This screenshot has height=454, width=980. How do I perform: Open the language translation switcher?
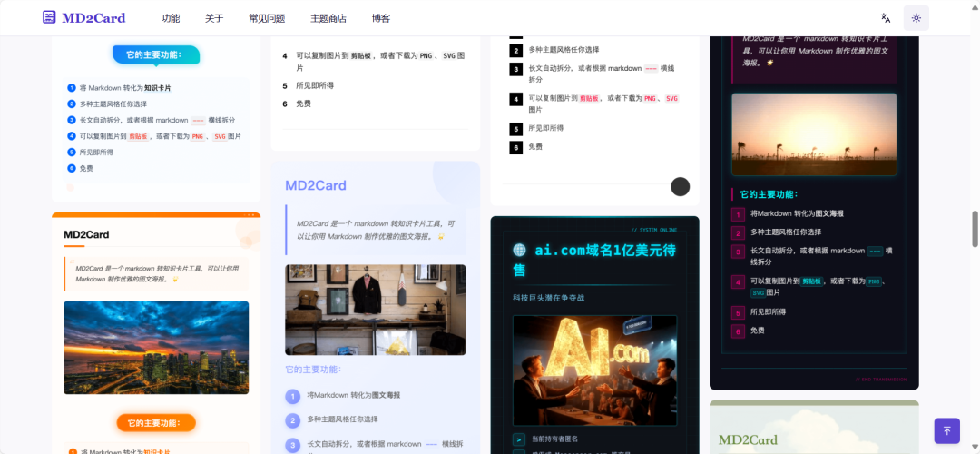(885, 18)
